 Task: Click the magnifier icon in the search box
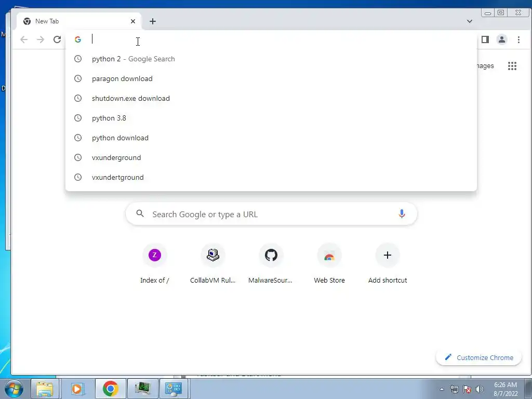(140, 214)
